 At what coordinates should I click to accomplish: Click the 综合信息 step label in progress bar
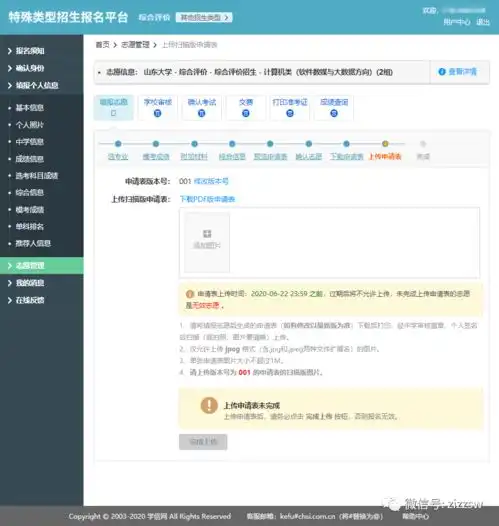coord(232,157)
